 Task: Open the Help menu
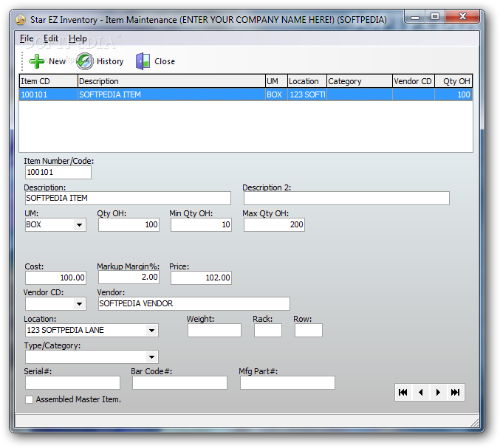click(78, 38)
